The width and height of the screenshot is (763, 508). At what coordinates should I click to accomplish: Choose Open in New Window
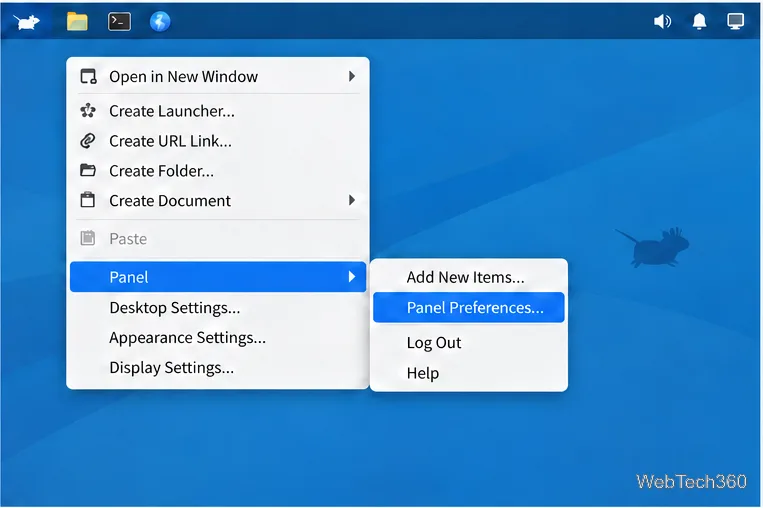218,76
